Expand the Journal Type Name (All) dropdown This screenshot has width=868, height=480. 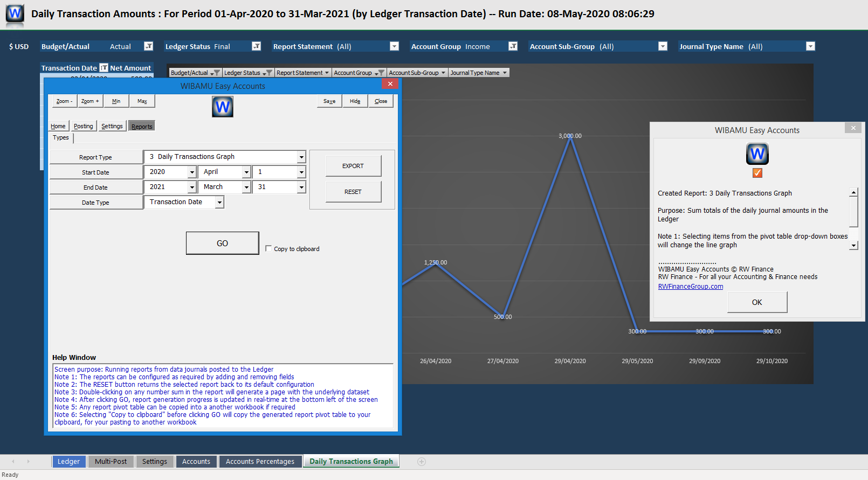tap(810, 46)
